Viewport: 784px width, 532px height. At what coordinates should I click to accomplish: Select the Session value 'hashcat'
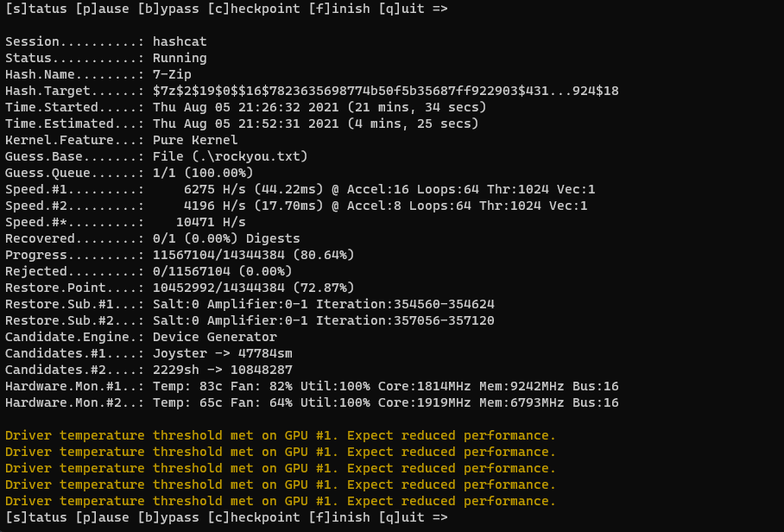[180, 41]
